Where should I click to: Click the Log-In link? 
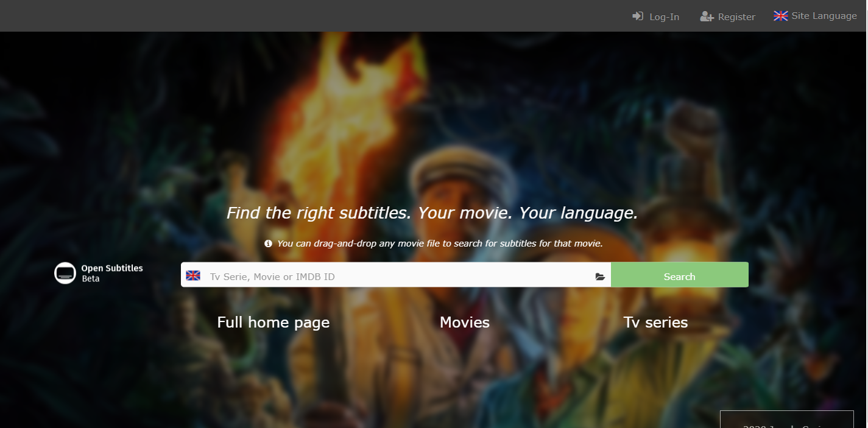point(663,16)
